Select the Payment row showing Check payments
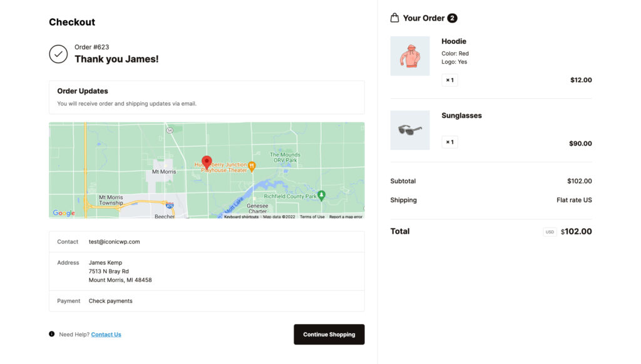The width and height of the screenshot is (641, 364). tap(206, 301)
